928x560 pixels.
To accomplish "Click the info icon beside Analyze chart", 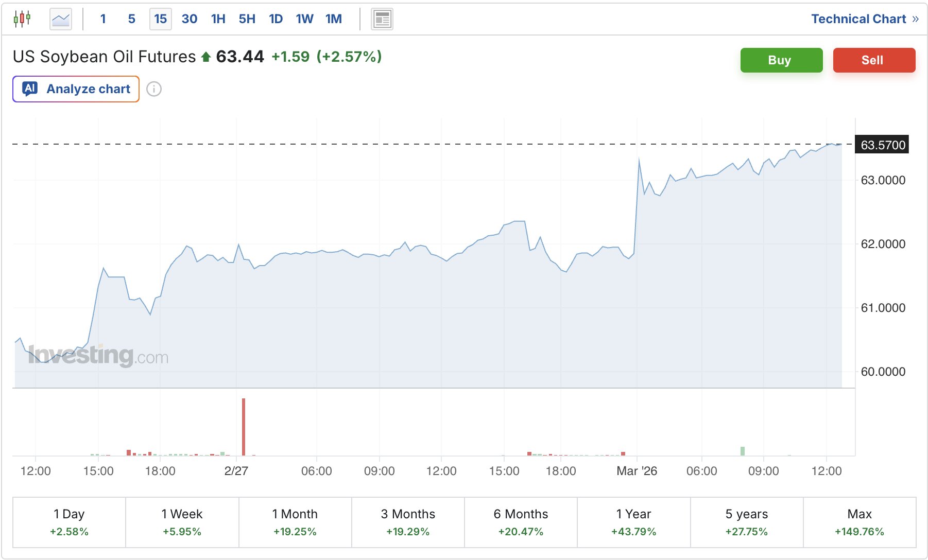I will (154, 89).
